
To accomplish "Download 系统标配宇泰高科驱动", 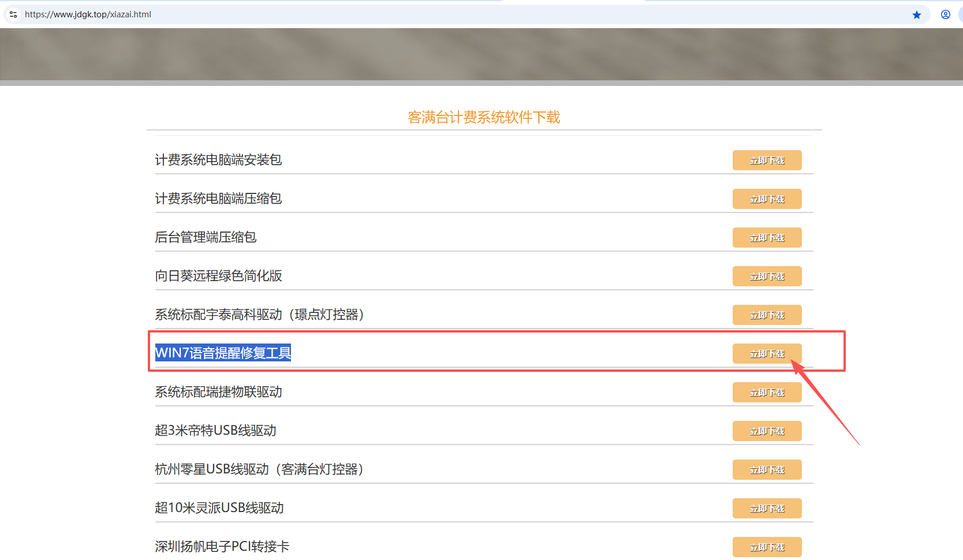I will (767, 315).
